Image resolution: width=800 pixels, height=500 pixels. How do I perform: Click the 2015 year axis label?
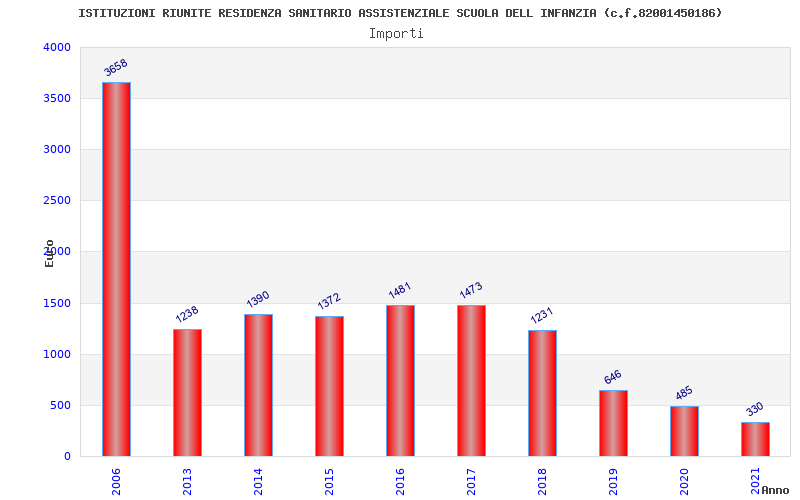pyautogui.click(x=329, y=481)
